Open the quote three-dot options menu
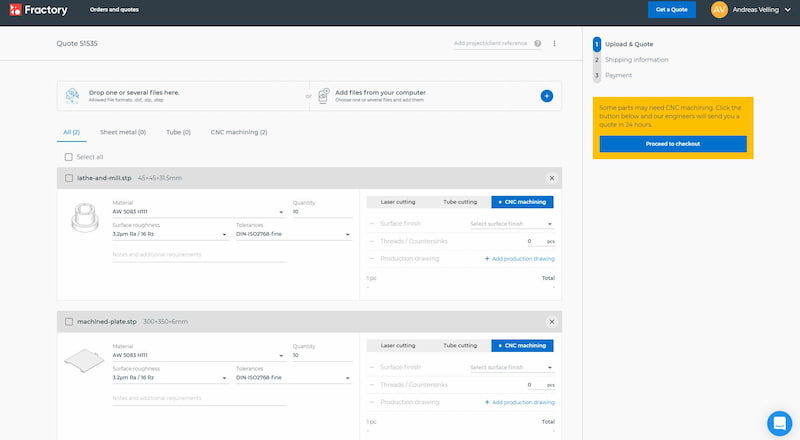800x440 pixels. 554,44
